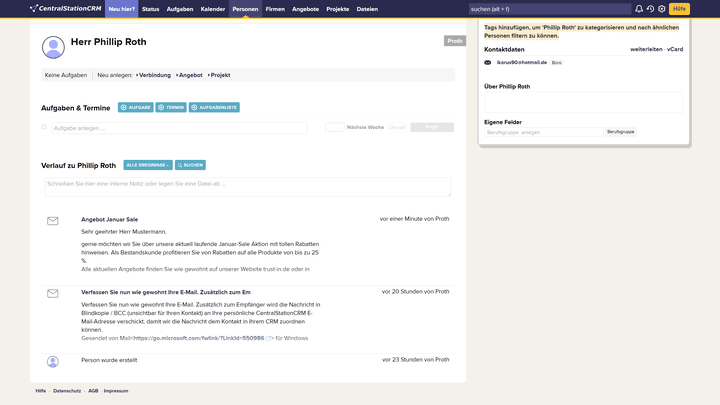Click the email icon in Kontaktdaten

(488, 62)
